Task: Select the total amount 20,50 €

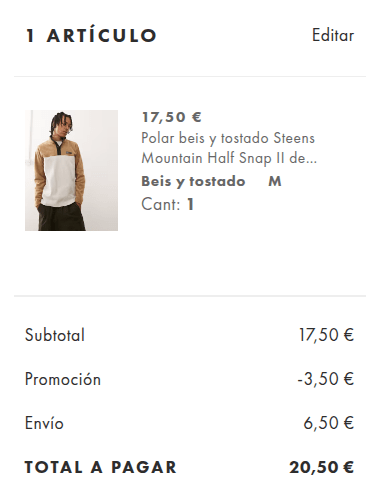Action: tap(321, 467)
